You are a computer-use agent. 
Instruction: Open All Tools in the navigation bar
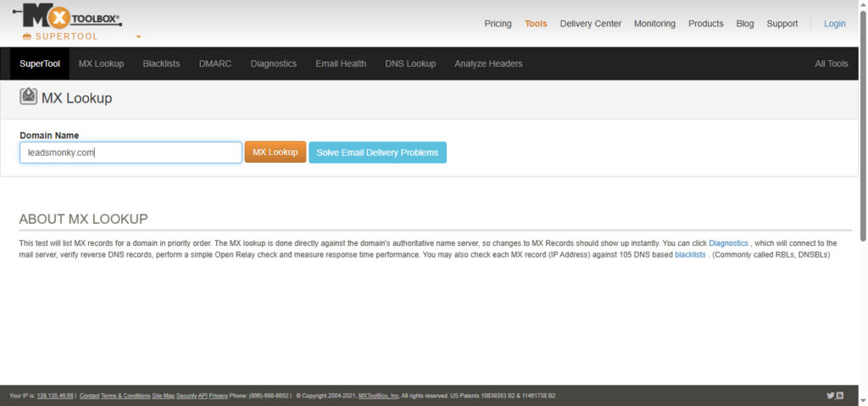(831, 64)
